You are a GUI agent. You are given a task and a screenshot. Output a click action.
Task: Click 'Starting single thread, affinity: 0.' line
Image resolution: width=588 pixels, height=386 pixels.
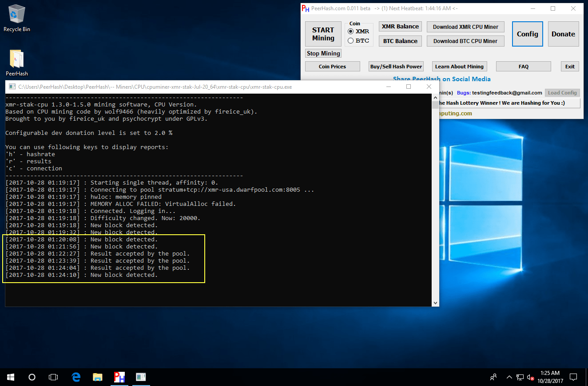112,182
